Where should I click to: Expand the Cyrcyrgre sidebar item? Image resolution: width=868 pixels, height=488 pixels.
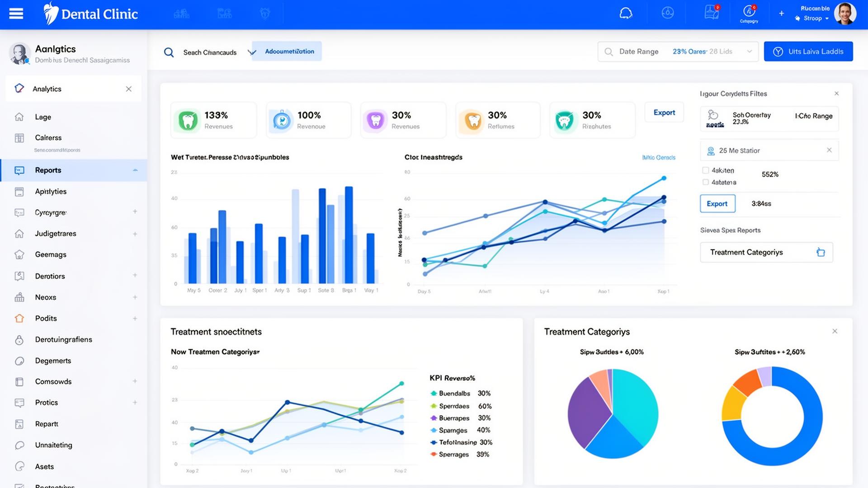[x=135, y=211]
